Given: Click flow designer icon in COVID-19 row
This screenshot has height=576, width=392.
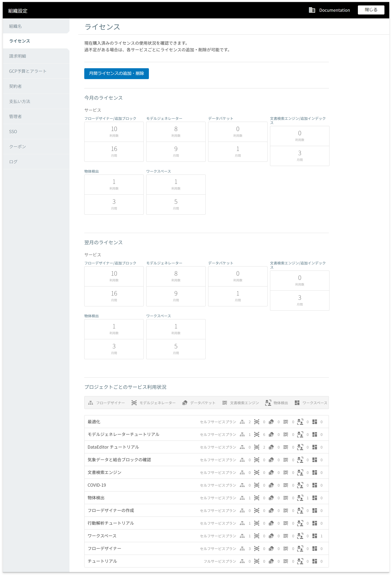Looking at the screenshot, I should coord(242,485).
